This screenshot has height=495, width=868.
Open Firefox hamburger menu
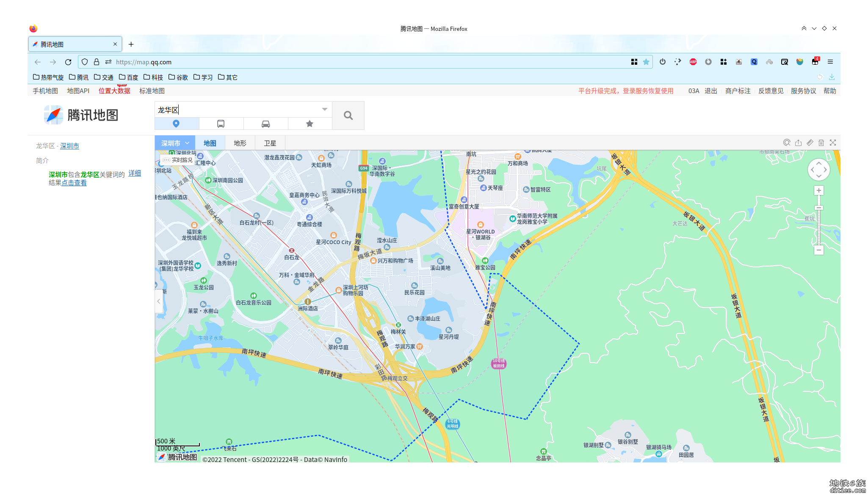830,62
